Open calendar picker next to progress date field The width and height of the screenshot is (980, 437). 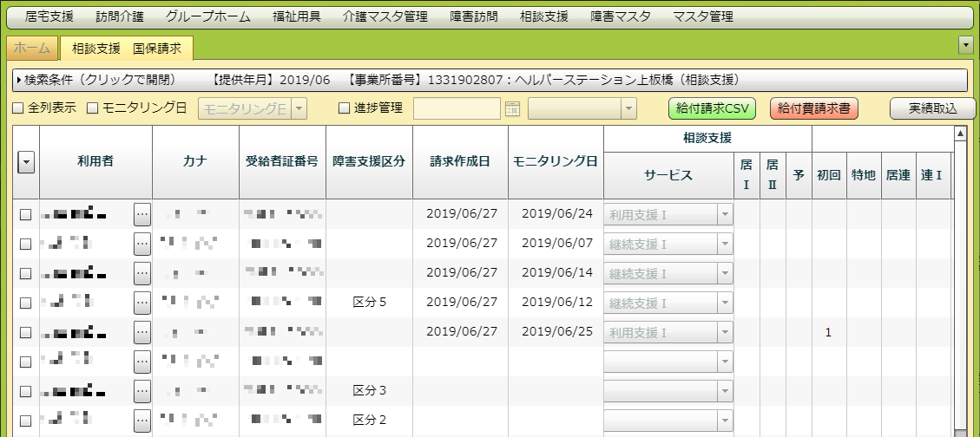click(512, 108)
